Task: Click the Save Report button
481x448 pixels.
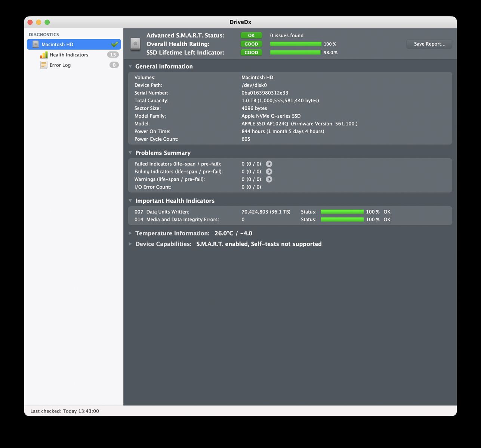Action: click(x=429, y=44)
